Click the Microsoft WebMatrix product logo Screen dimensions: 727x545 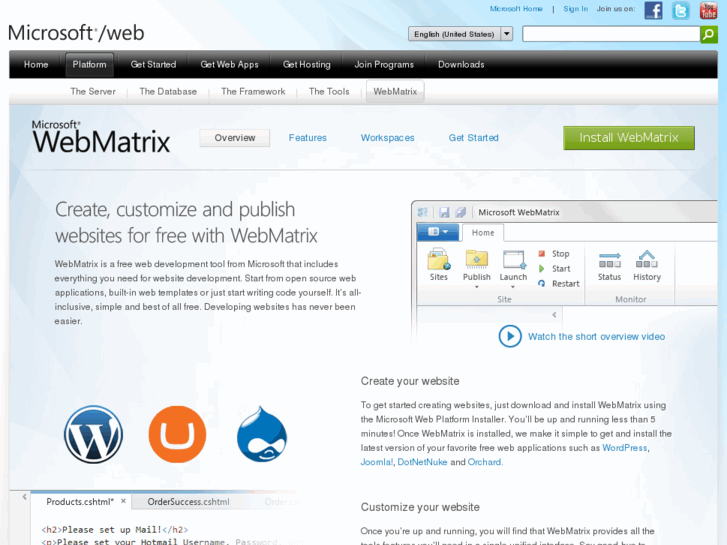tap(101, 137)
